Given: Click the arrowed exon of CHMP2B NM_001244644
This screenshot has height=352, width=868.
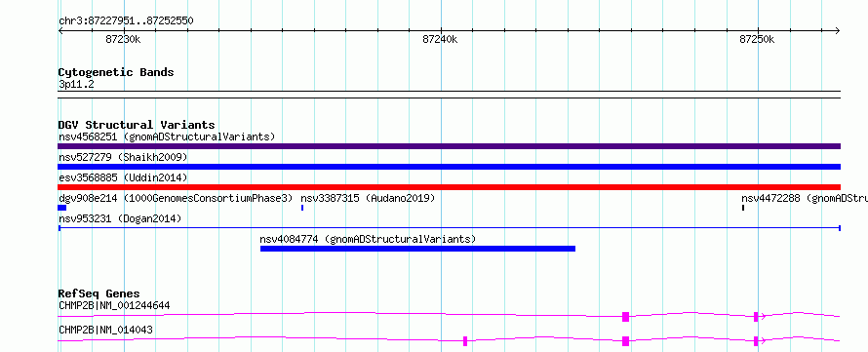Looking at the screenshot, I should coord(756,317).
